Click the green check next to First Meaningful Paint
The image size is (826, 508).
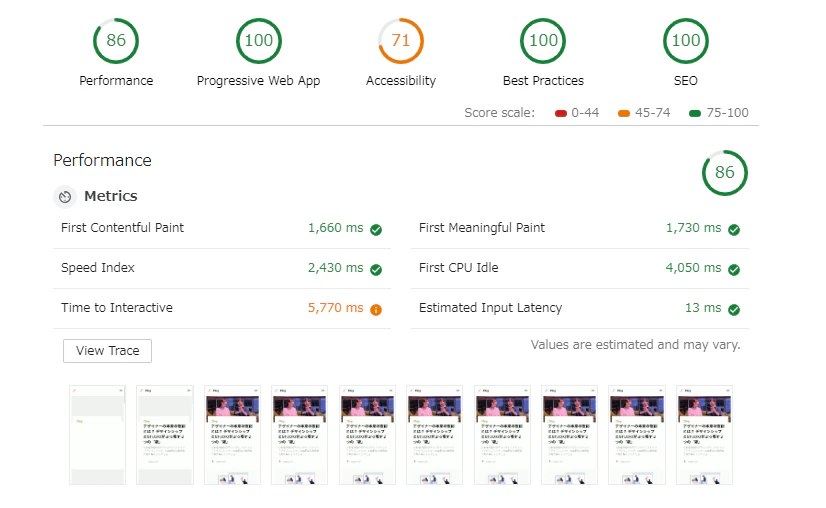[x=734, y=230]
